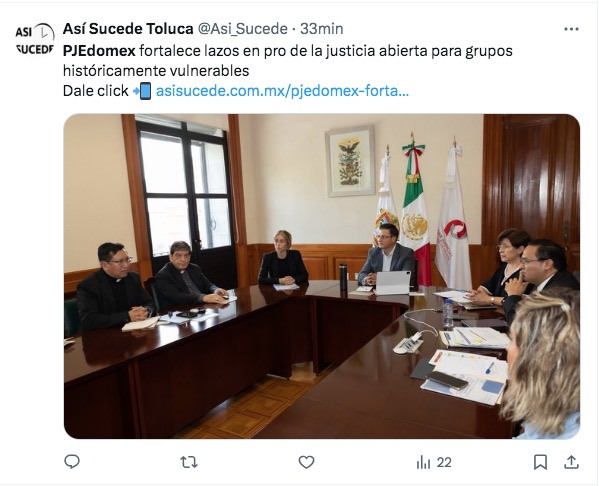Image resolution: width=599 pixels, height=486 pixels.
Task: Open the Así Sucede profile avatar
Action: [x=35, y=39]
